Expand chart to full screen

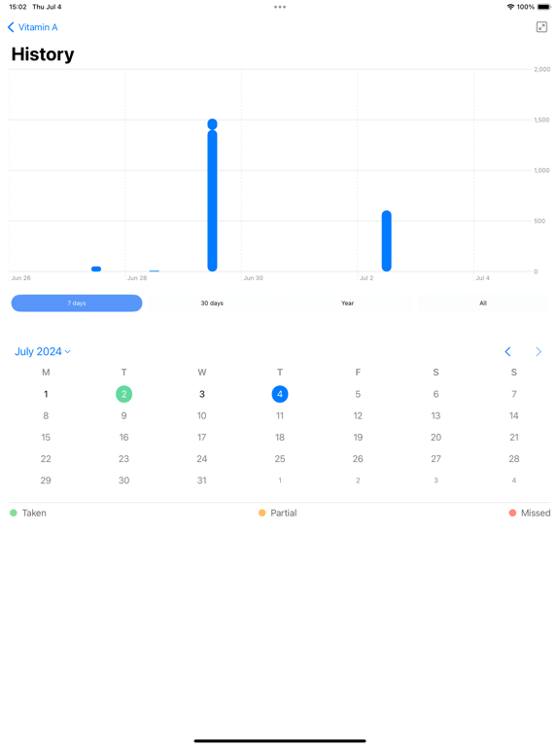(542, 27)
